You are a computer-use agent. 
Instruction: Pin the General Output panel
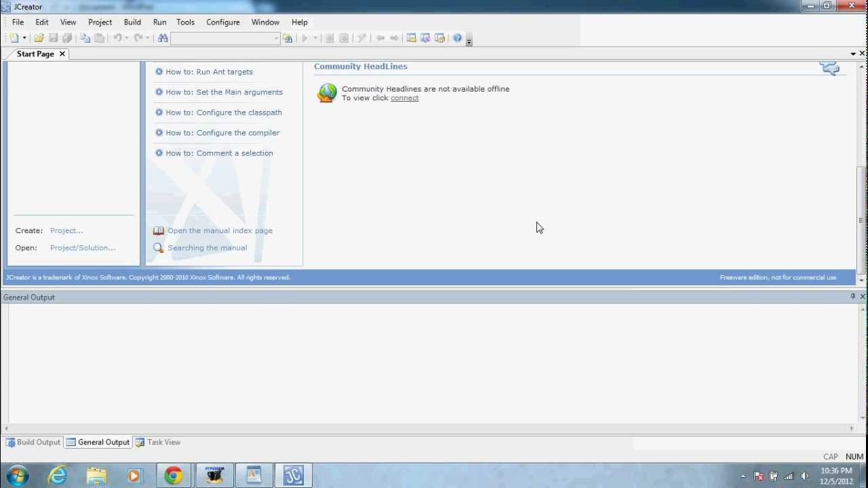click(853, 297)
